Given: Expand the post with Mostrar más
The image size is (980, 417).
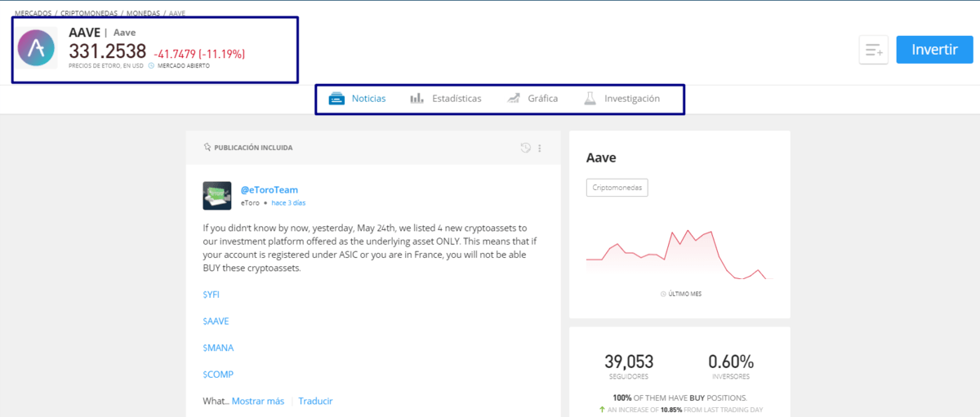Looking at the screenshot, I should pyautogui.click(x=257, y=401).
